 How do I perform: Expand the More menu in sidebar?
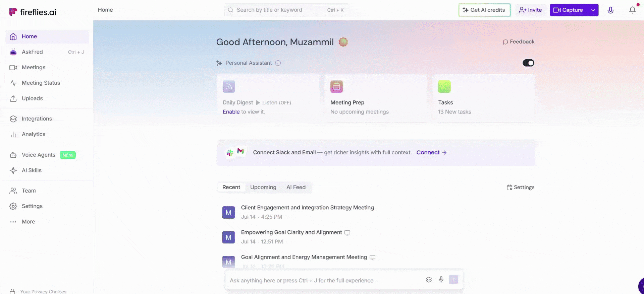[47, 222]
